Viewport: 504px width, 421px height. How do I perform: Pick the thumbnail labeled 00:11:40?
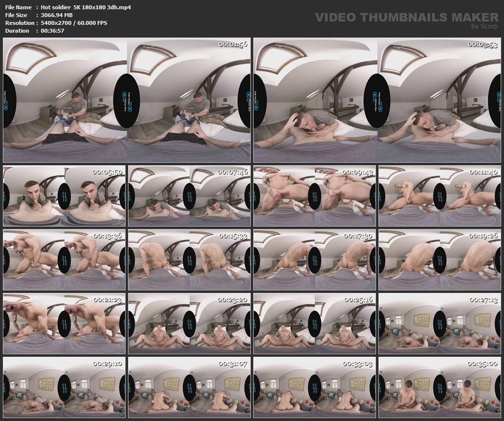439,196
